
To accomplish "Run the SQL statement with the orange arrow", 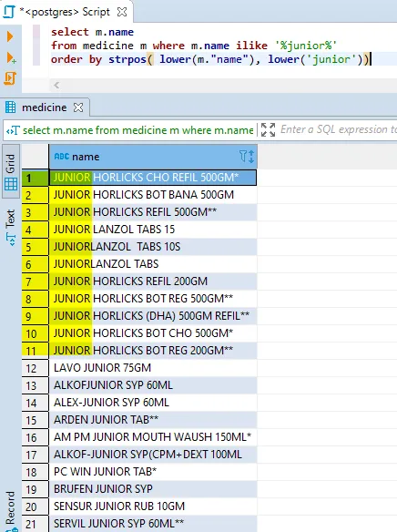I will 10,36.
